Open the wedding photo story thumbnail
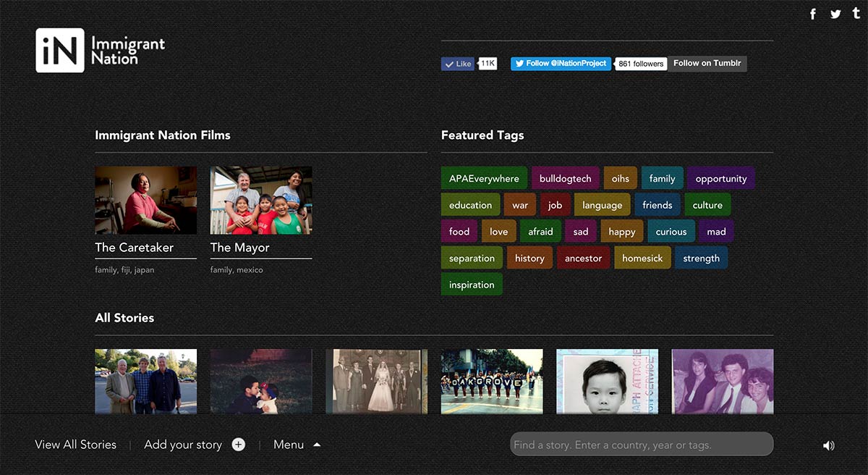Image resolution: width=868 pixels, height=475 pixels. [376, 381]
